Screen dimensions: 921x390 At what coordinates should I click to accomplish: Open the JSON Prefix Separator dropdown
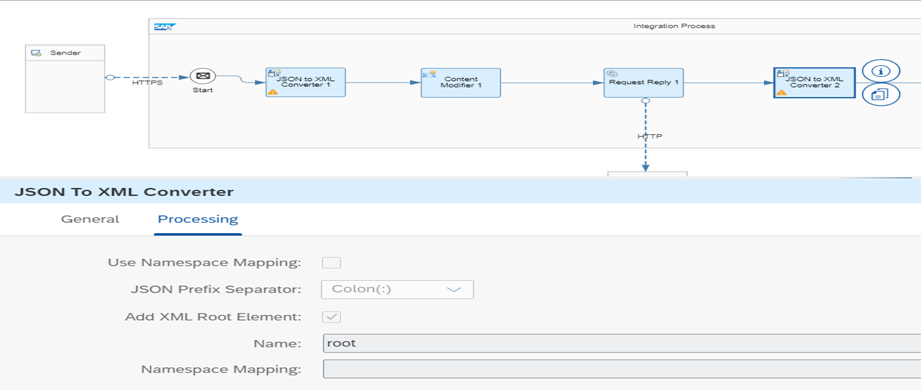(x=398, y=290)
